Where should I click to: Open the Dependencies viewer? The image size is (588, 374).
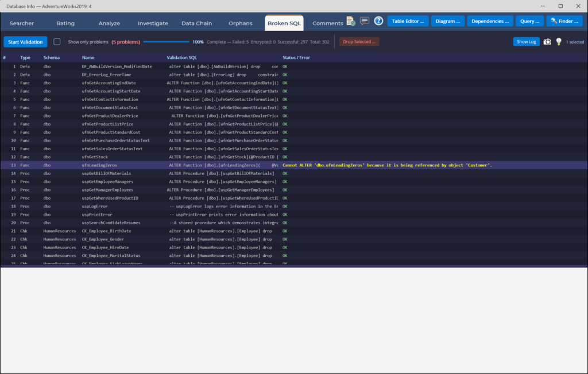[490, 21]
